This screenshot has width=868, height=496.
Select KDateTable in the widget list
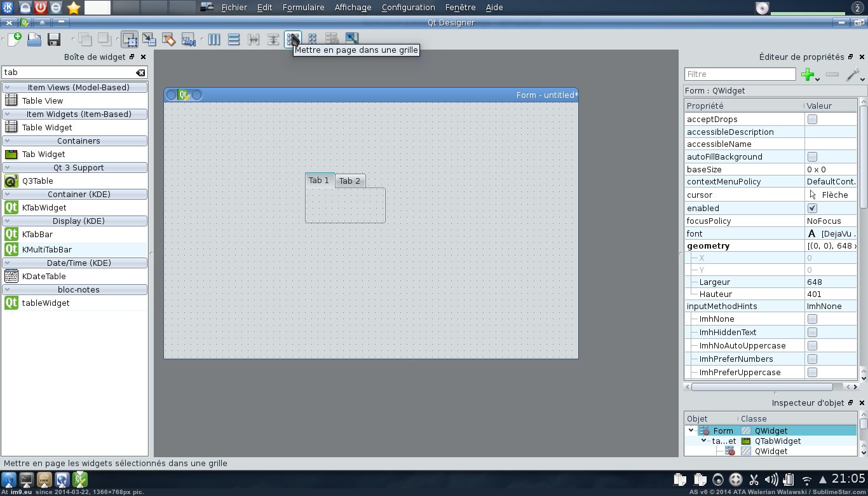[44, 276]
